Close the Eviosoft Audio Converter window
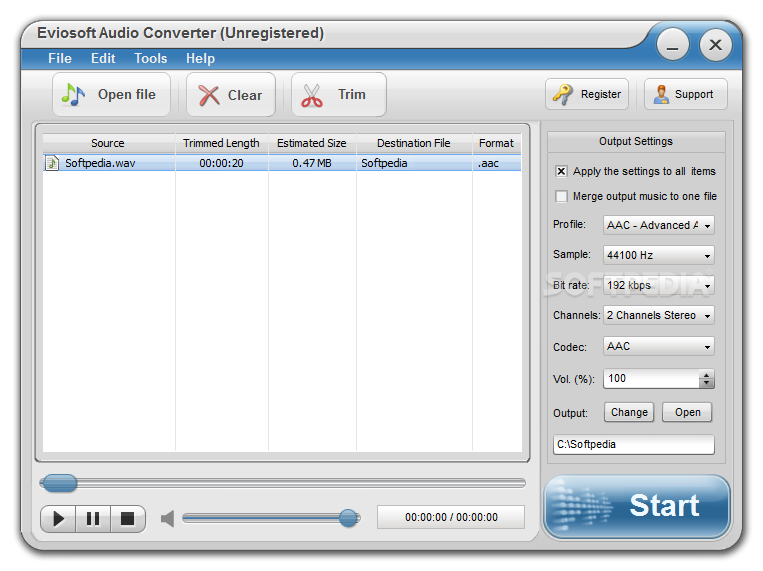Screen dimensions: 763x571 (715, 45)
